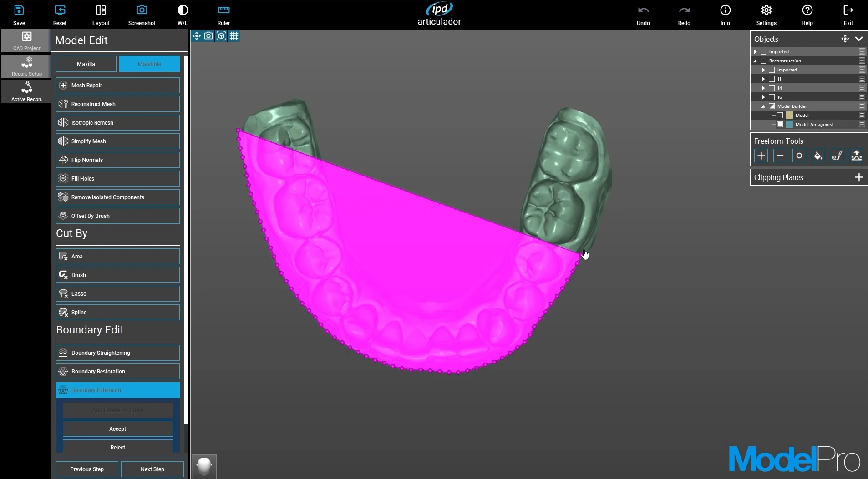Select Freeform subtract (minus) tool
This screenshot has width=868, height=479.
(x=780, y=156)
